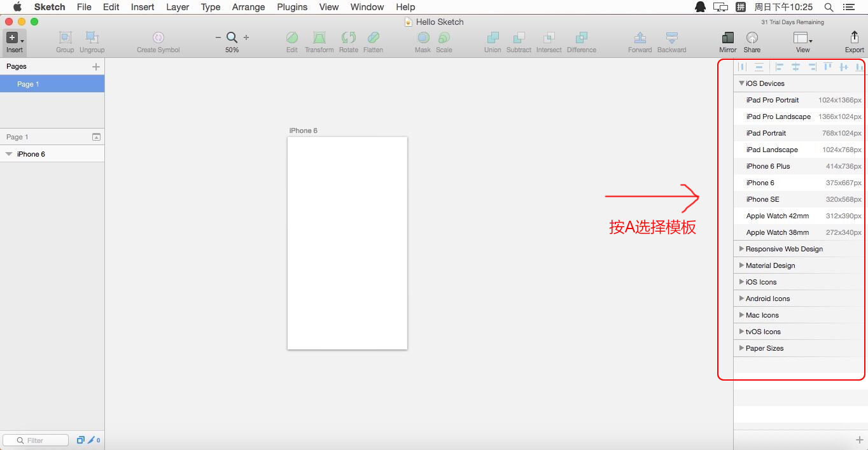868x450 pixels.
Task: Open the Type menu
Action: click(x=211, y=7)
